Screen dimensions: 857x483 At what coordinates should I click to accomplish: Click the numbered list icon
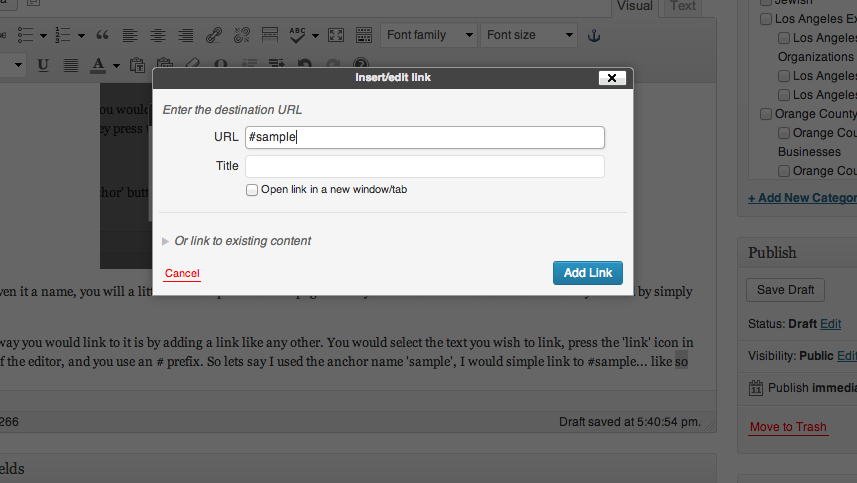pos(63,35)
